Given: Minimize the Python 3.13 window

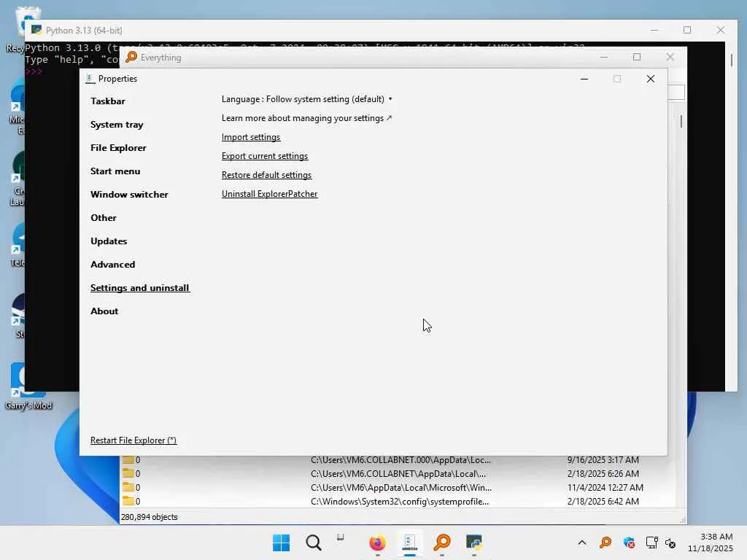Looking at the screenshot, I should click(654, 30).
